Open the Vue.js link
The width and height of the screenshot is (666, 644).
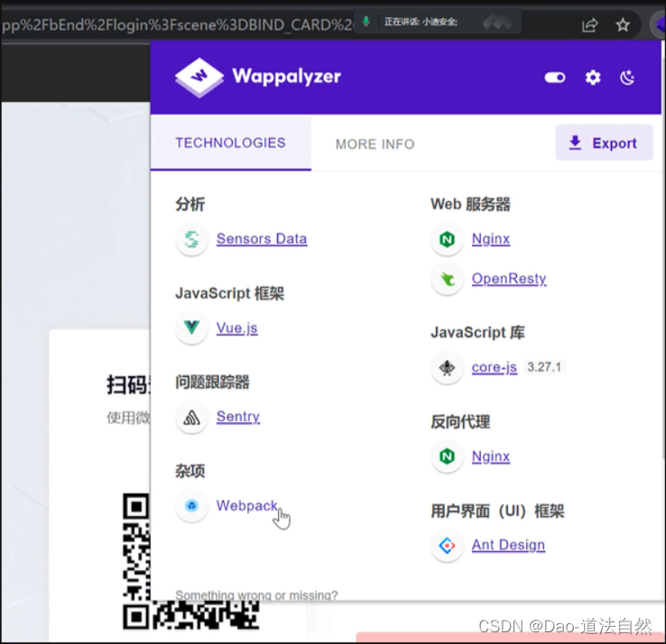click(x=237, y=327)
